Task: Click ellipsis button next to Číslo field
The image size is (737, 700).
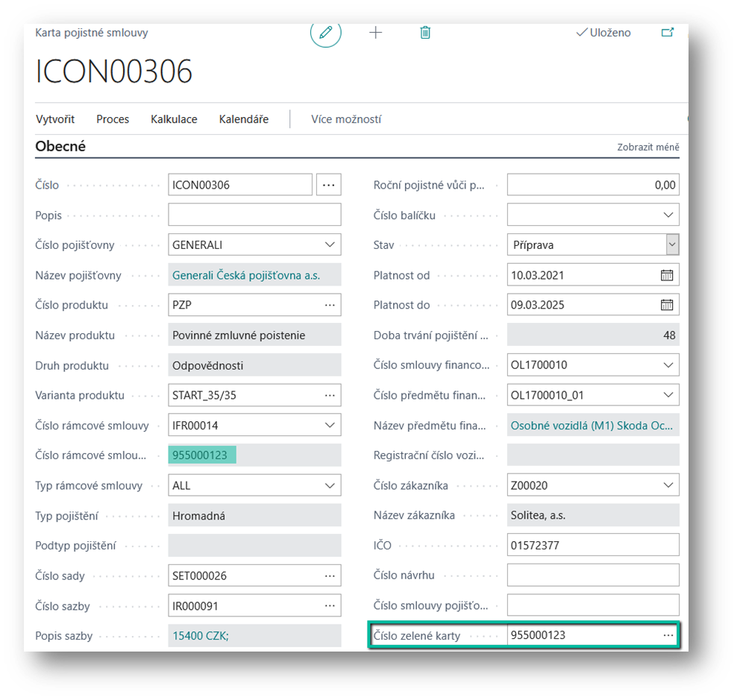Action: coord(329,185)
